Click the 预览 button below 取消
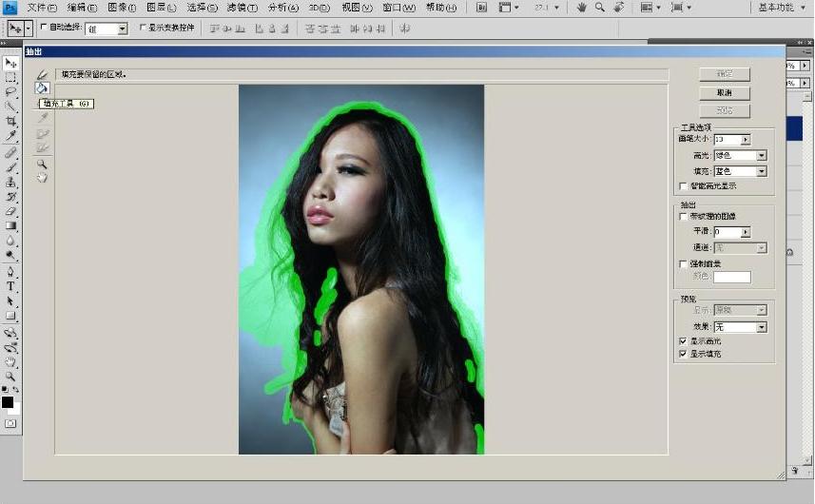Viewport: 815px width, 504px height. click(x=725, y=110)
